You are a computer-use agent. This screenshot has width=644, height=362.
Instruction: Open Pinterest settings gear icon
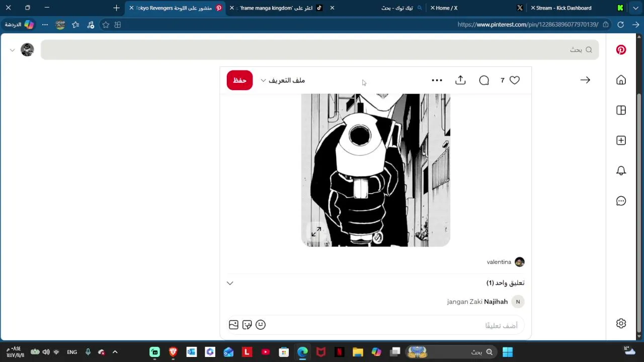click(621, 323)
